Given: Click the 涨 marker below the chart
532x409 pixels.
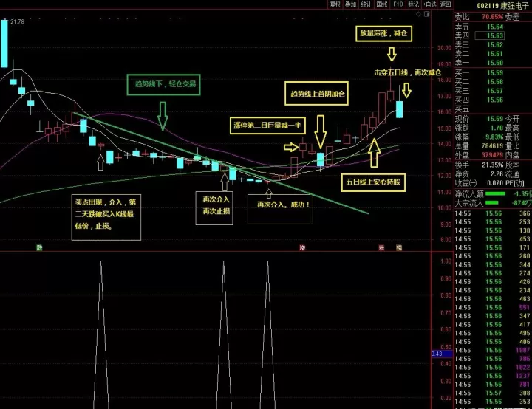Looking at the screenshot, I should (382, 247).
